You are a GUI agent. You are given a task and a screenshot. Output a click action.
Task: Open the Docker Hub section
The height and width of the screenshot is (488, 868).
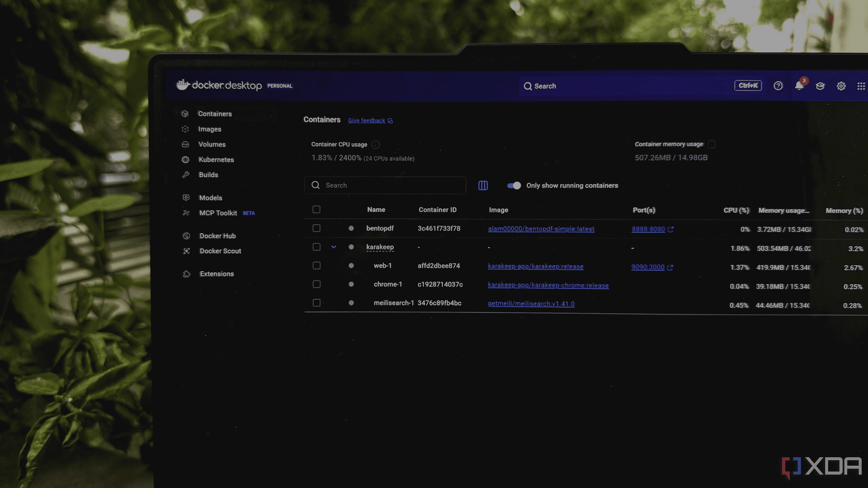point(217,236)
